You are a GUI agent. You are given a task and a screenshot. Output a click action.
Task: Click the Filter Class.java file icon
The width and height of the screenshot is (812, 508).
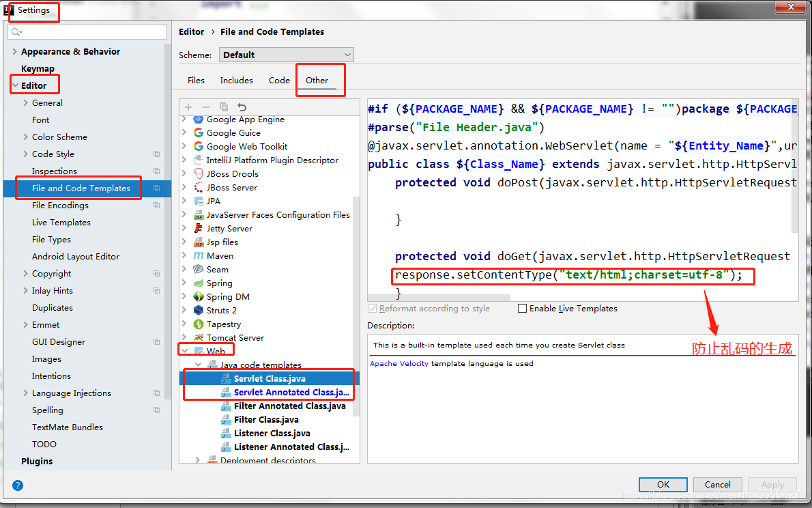point(226,419)
